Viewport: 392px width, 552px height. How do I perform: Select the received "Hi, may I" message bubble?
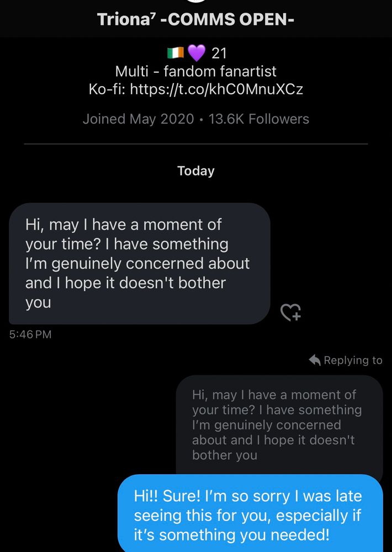pos(139,264)
